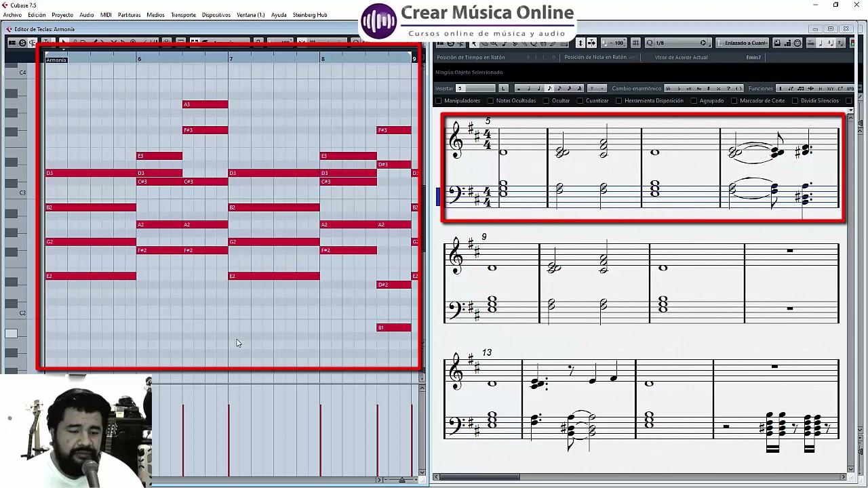Click enharmonic shift 'off' button
Screen dimensions: 868x488
coord(689,88)
